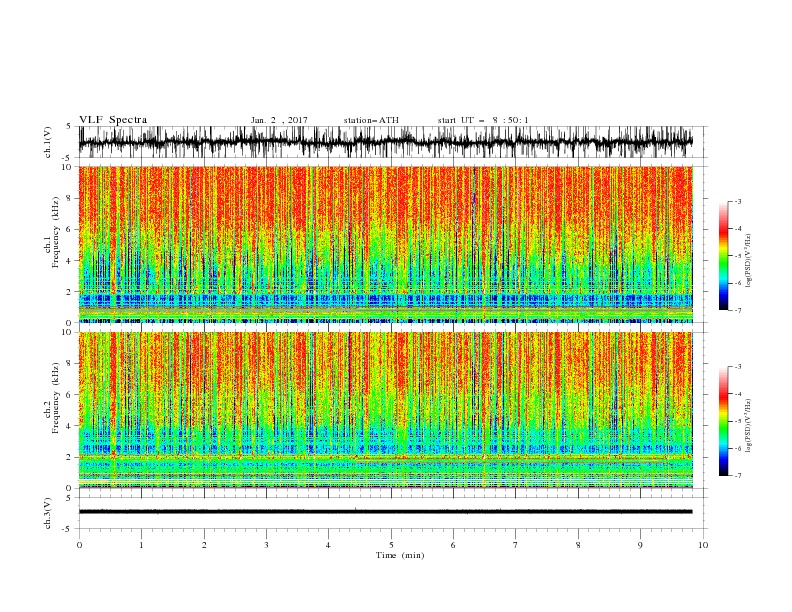The width and height of the screenshot is (792, 612).
Task: Click the "8" kHz tick on ch.2 frequency axis
Action: point(70,364)
